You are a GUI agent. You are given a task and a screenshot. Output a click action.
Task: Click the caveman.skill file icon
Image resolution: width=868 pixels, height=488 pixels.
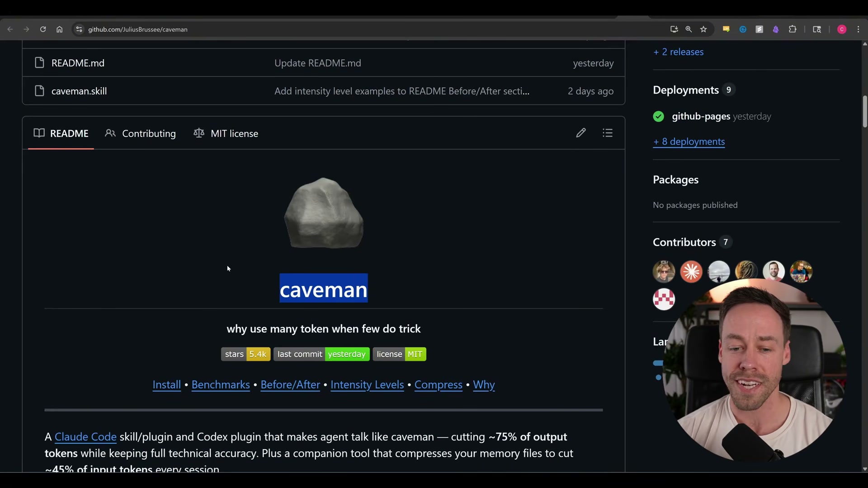(x=40, y=91)
